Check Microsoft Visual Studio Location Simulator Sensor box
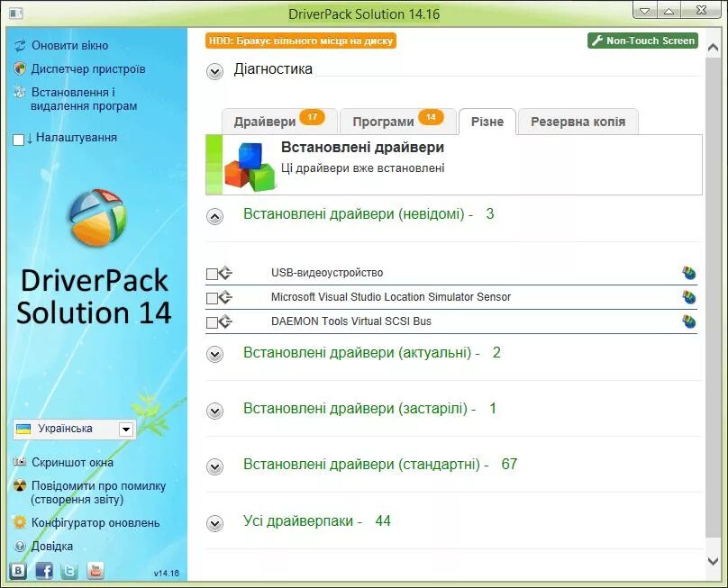 (x=212, y=298)
